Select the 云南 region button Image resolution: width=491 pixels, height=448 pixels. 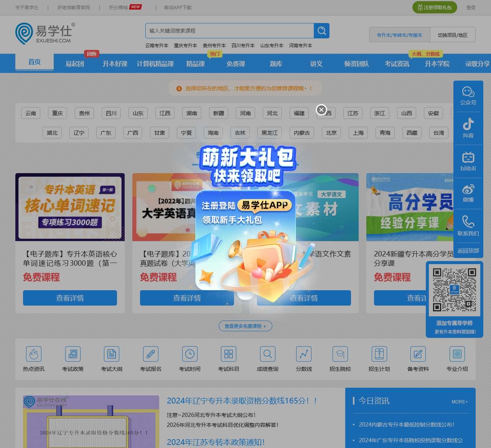31,113
